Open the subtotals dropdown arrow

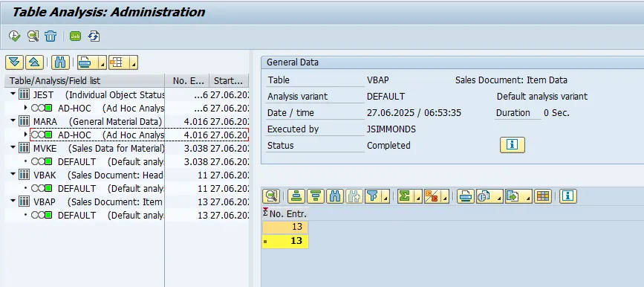coord(445,196)
